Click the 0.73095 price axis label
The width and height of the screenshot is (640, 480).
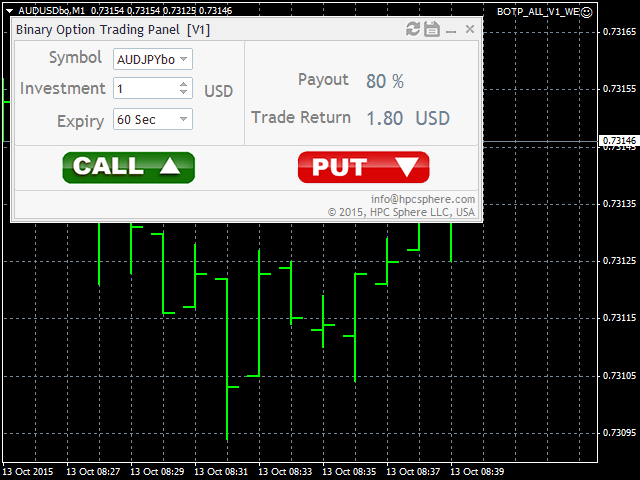tap(619, 433)
